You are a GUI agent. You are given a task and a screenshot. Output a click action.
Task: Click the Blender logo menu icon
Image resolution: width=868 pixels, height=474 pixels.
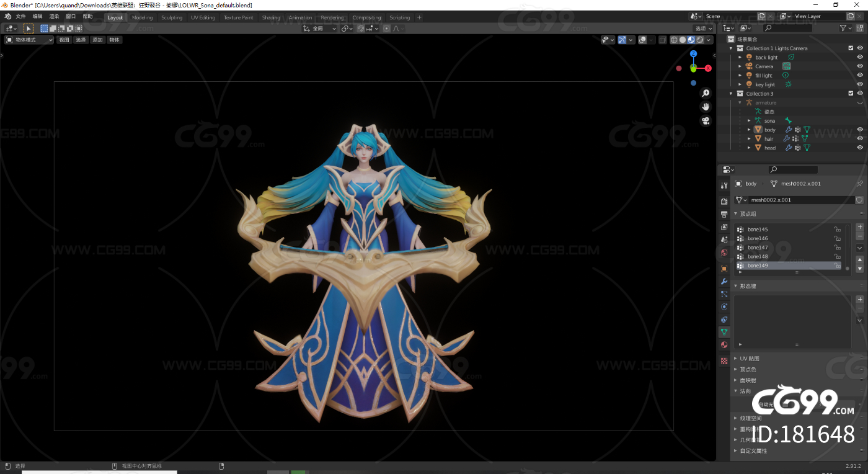pos(7,17)
